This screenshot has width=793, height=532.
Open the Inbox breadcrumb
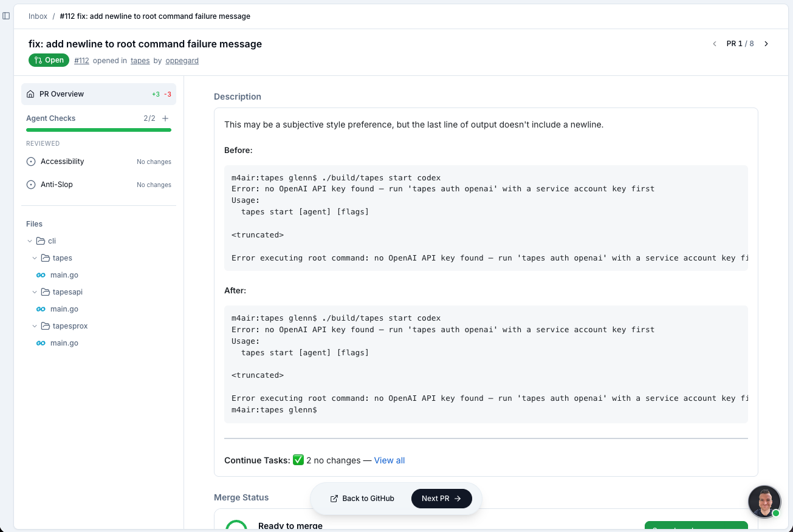coord(38,16)
